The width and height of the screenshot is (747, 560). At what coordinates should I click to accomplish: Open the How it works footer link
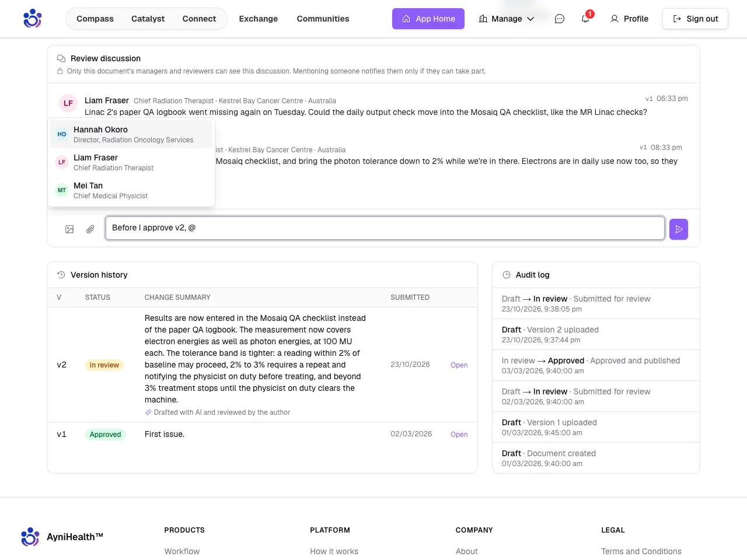pos(334,551)
